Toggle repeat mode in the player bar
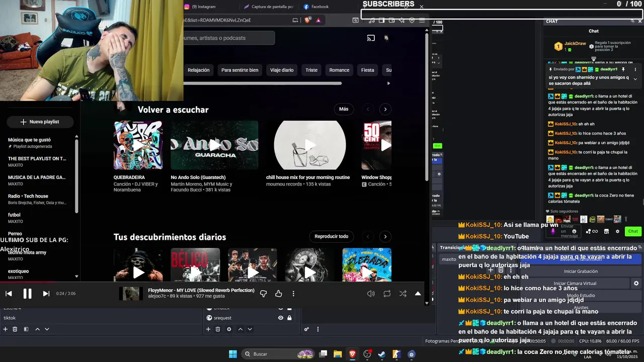 [x=387, y=294]
